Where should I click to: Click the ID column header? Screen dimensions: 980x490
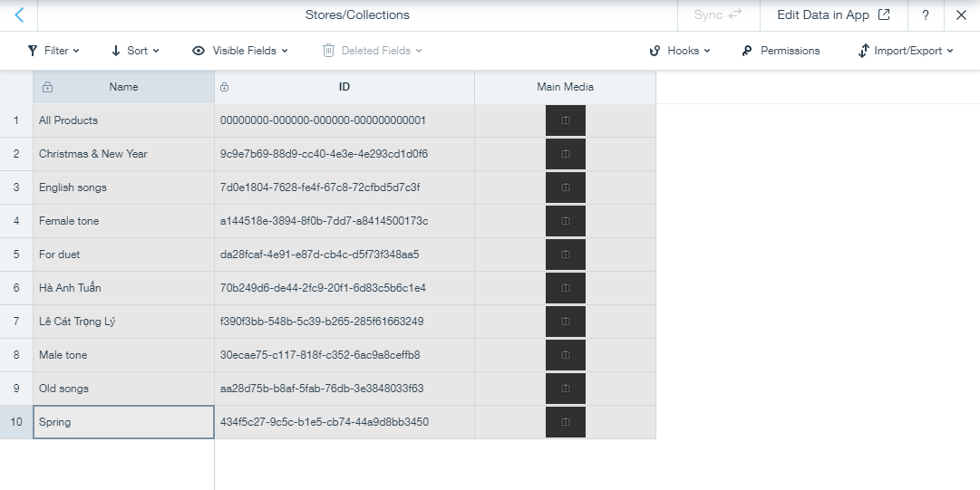click(344, 87)
